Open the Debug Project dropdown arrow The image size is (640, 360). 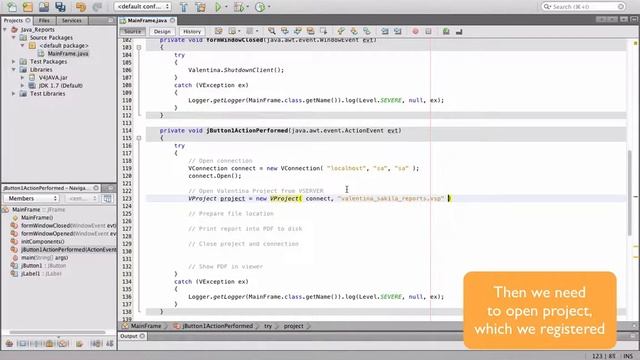[x=247, y=7]
